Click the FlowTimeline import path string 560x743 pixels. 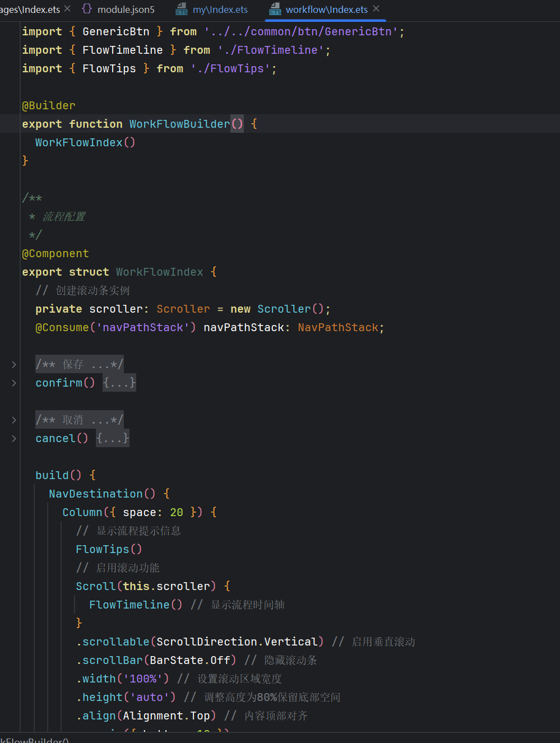(270, 50)
